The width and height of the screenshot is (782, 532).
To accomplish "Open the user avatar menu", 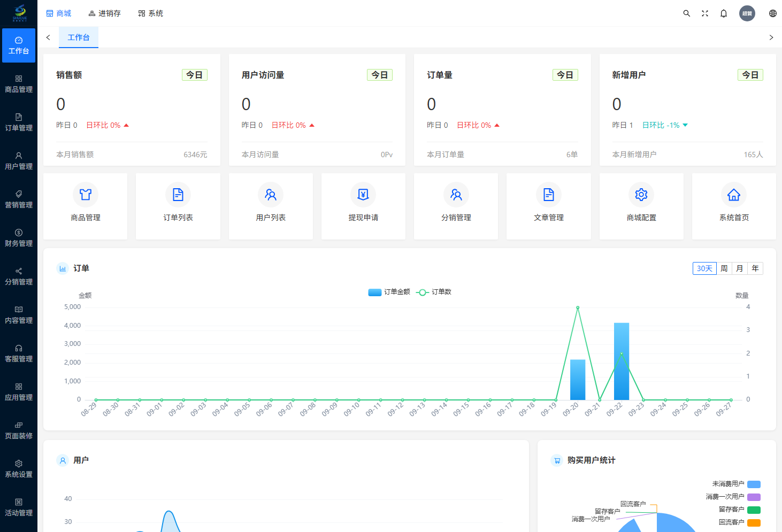I will 747,13.
